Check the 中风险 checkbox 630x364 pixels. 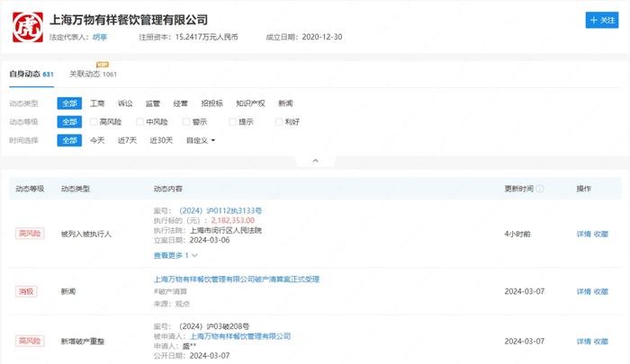pos(139,122)
